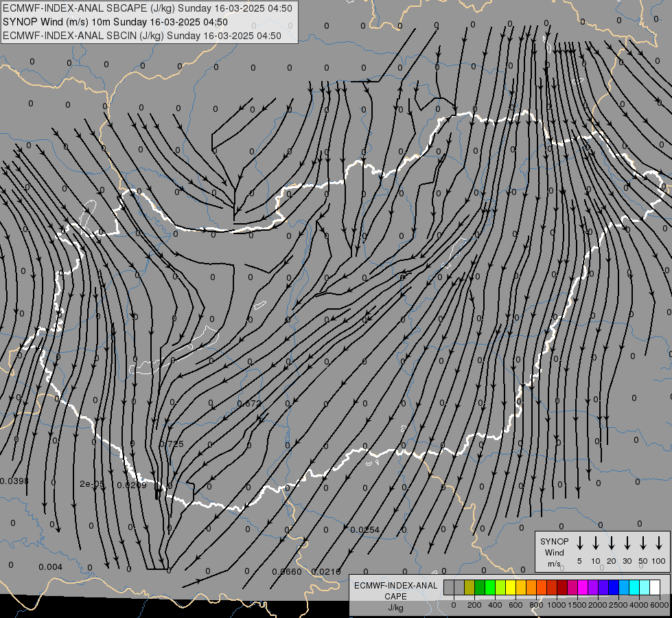Click the 0.0209 value on the map
The width and height of the screenshot is (672, 618).
click(x=132, y=485)
